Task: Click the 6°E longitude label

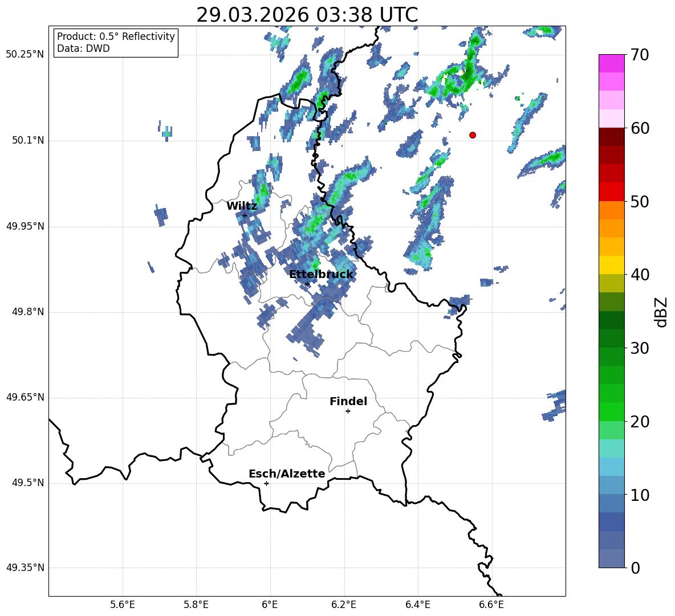Action: tap(270, 605)
